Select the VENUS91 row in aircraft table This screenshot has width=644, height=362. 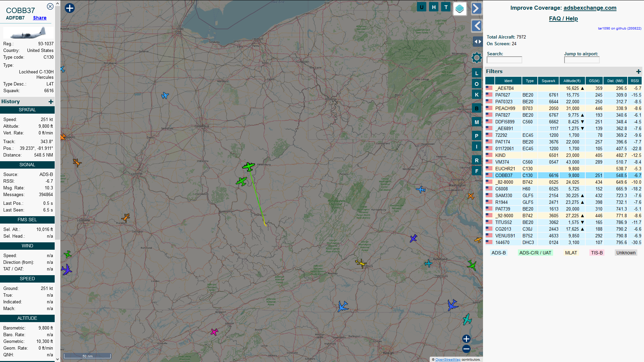pos(563,236)
